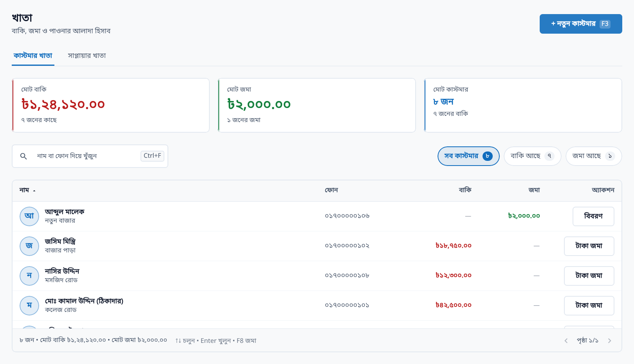Click the ন avatar for নাসির উদ্দিন

coord(29,276)
